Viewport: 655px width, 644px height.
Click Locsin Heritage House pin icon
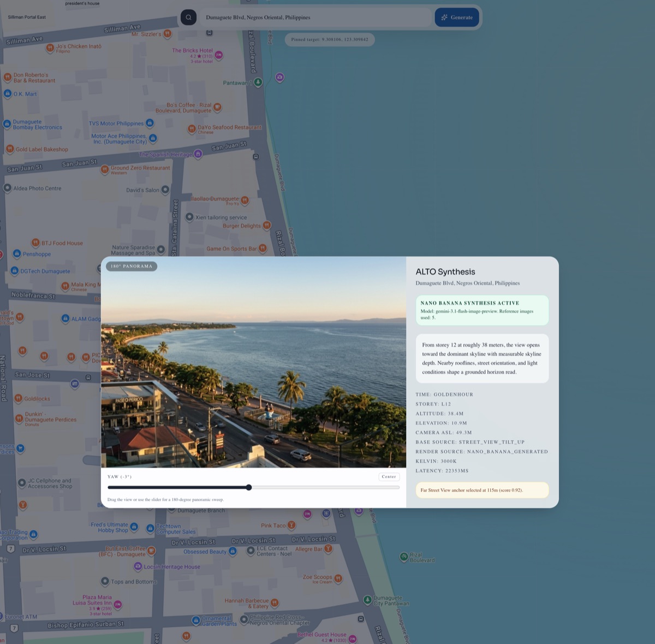pyautogui.click(x=138, y=566)
